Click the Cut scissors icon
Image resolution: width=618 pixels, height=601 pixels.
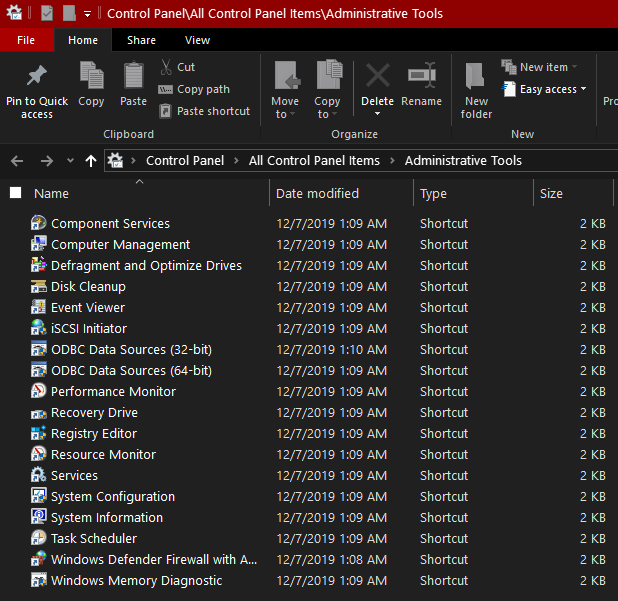166,67
